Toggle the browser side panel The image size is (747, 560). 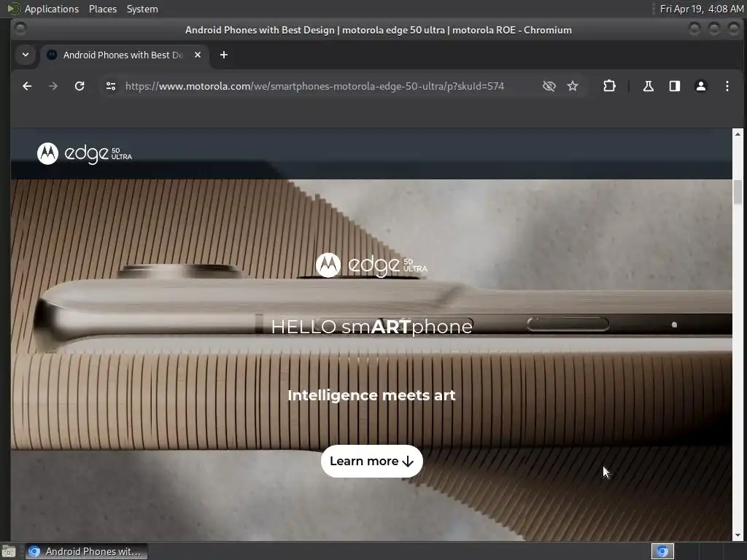(675, 86)
